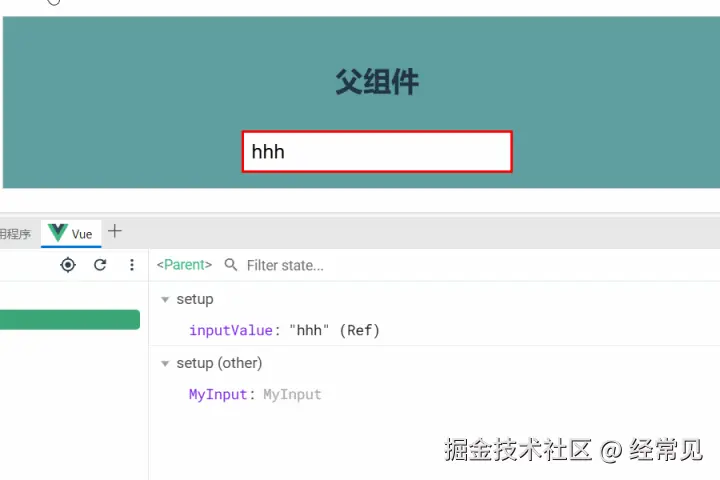Click the Filter state search field
720x480 pixels.
(285, 265)
